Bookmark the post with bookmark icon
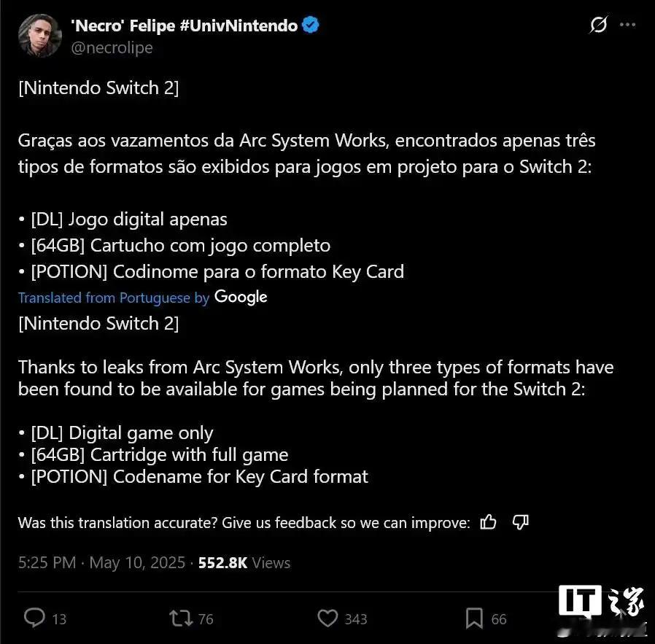 click(474, 618)
